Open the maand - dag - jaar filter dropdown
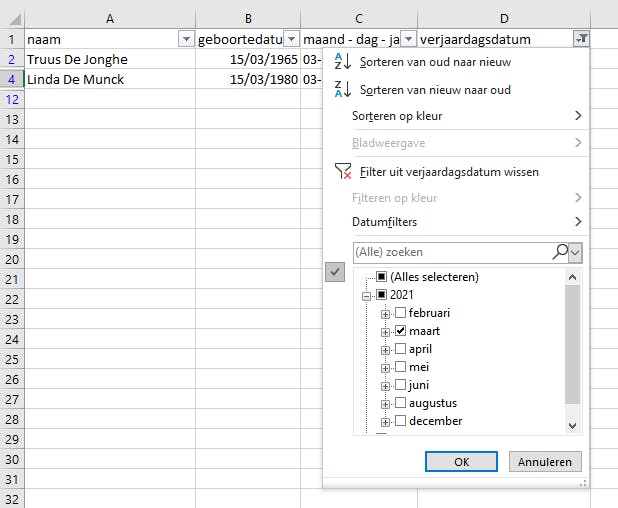 (x=408, y=39)
